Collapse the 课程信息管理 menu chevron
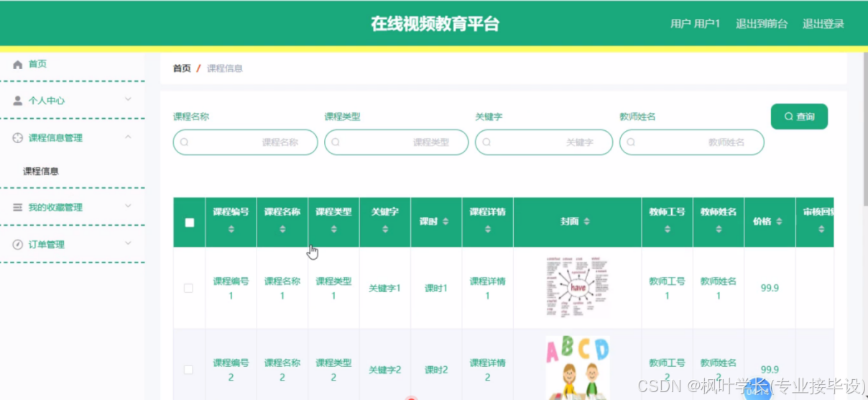The width and height of the screenshot is (868, 400). pyautogui.click(x=128, y=137)
